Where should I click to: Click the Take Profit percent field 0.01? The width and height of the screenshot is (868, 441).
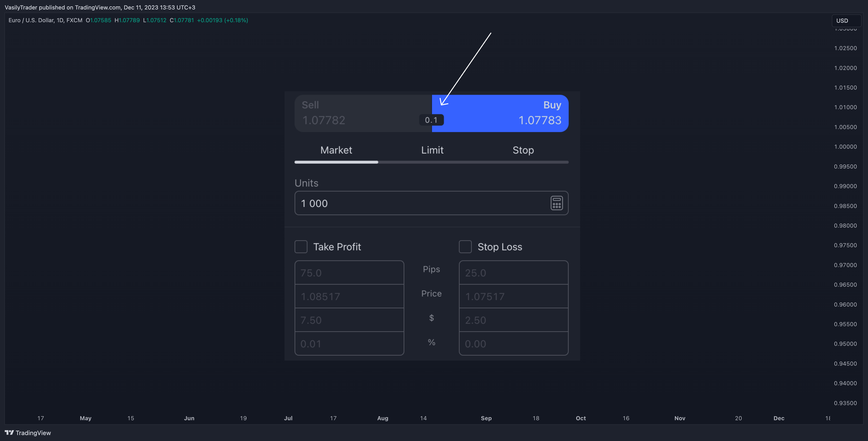[349, 343]
